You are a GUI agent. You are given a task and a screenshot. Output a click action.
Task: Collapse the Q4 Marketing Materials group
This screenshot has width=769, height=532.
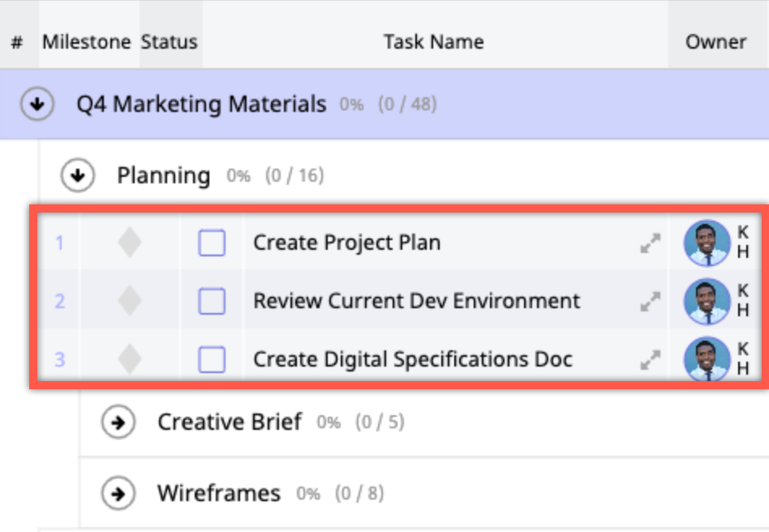38,105
